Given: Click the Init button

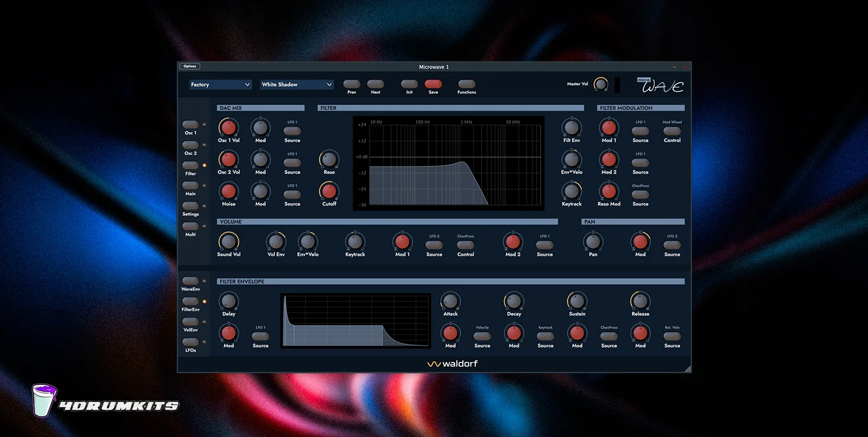Looking at the screenshot, I should [x=409, y=84].
